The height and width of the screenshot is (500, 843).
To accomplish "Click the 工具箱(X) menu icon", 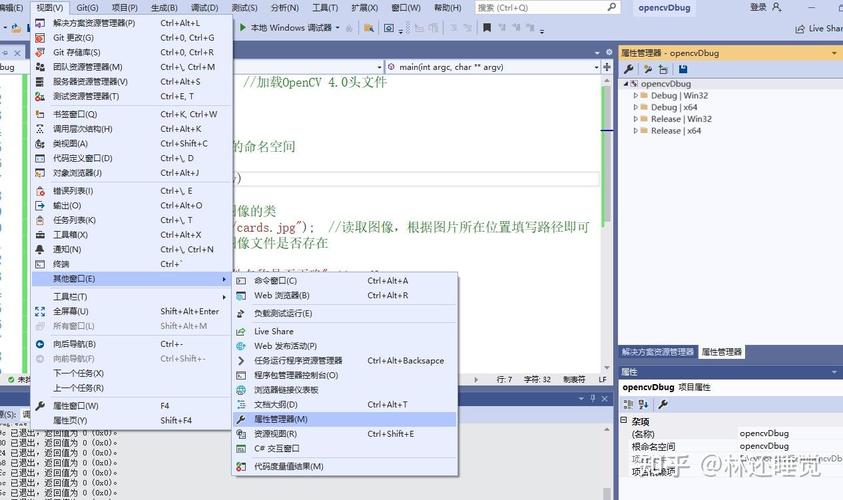I will pyautogui.click(x=40, y=235).
